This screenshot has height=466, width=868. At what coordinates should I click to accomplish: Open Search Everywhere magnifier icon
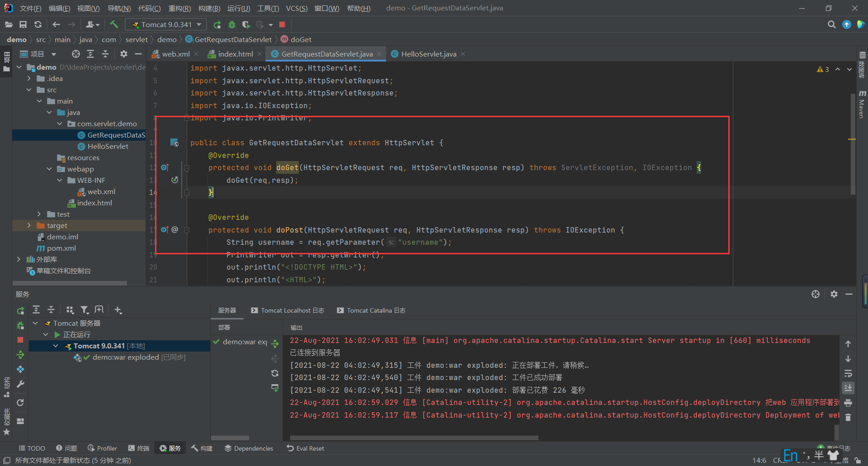[831, 24]
